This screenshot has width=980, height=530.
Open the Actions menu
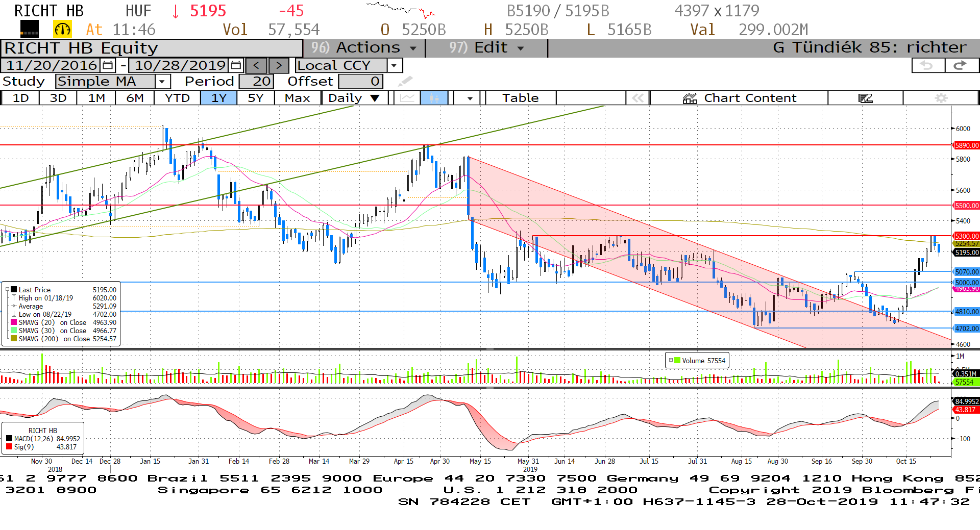coord(364,48)
